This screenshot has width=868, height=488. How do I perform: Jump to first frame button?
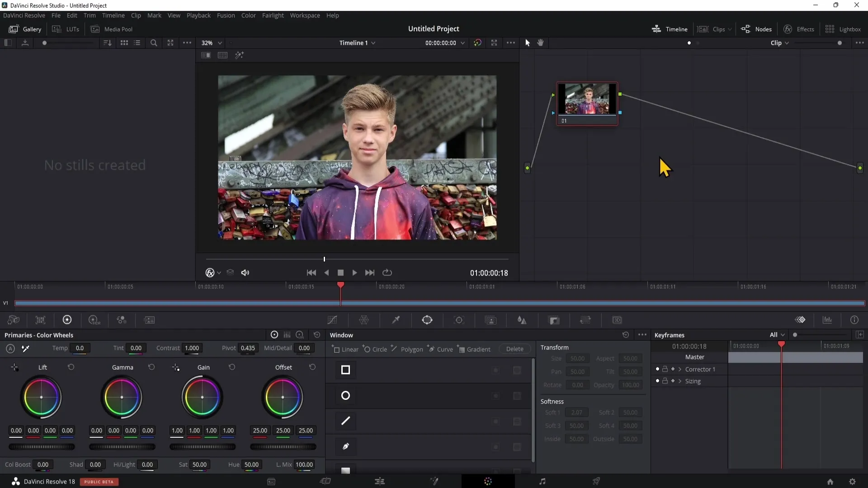click(311, 272)
